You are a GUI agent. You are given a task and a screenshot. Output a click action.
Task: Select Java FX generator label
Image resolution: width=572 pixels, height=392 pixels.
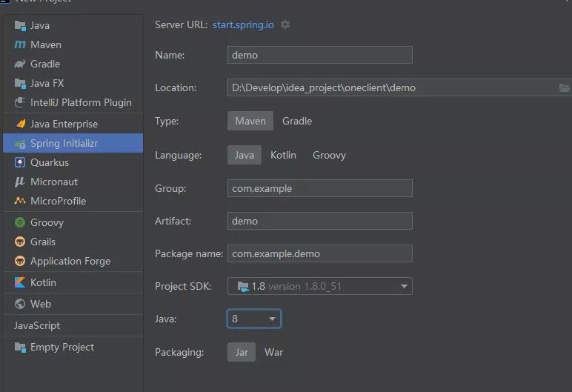(x=47, y=83)
